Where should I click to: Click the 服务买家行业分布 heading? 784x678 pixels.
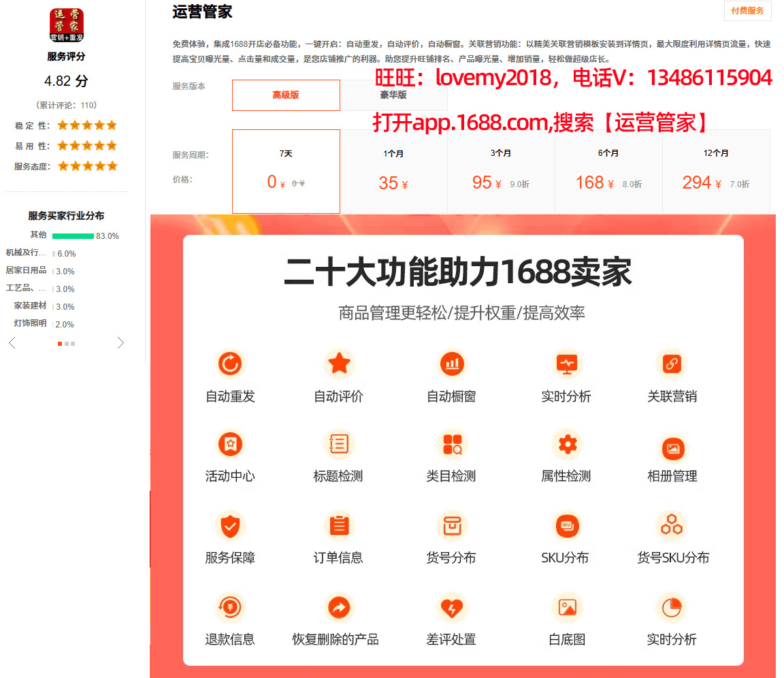click(x=67, y=216)
